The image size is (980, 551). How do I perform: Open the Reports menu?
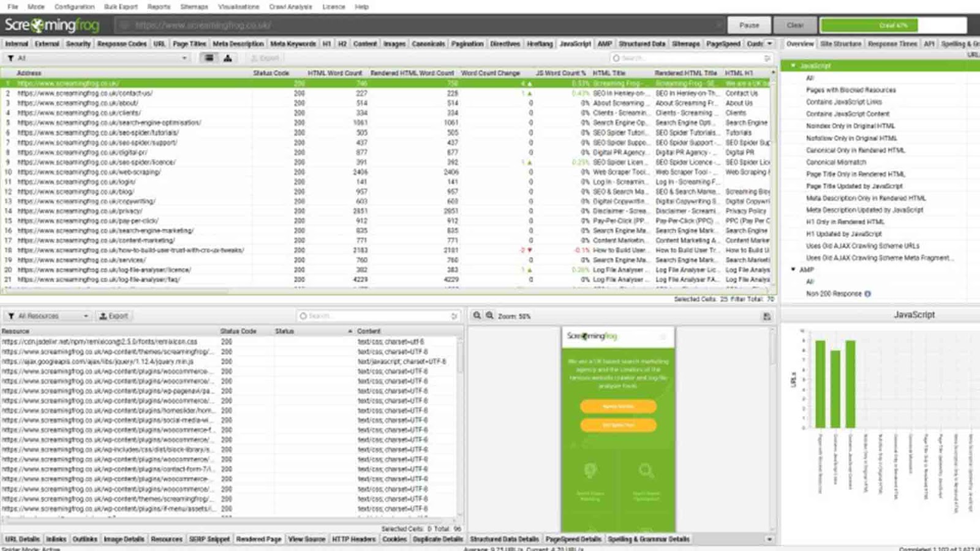tap(159, 7)
